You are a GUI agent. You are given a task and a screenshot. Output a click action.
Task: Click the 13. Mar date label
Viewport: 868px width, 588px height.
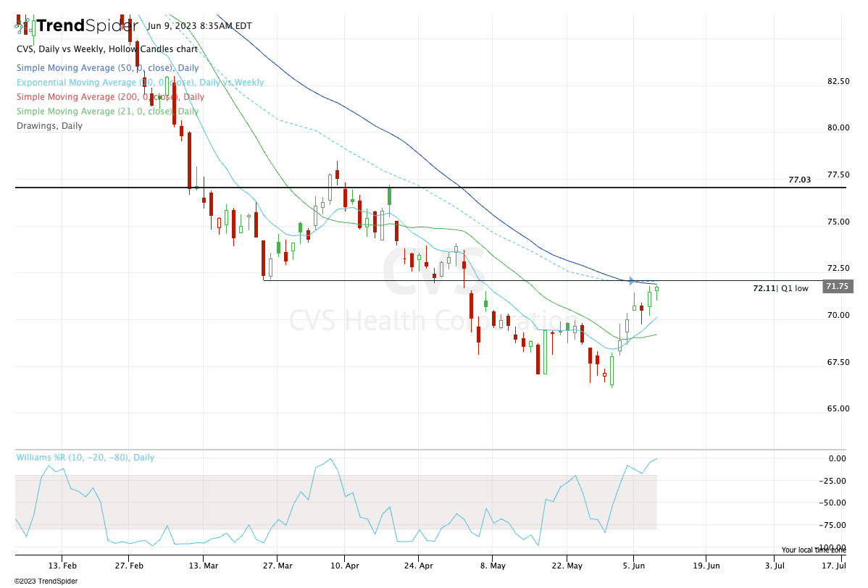[203, 566]
